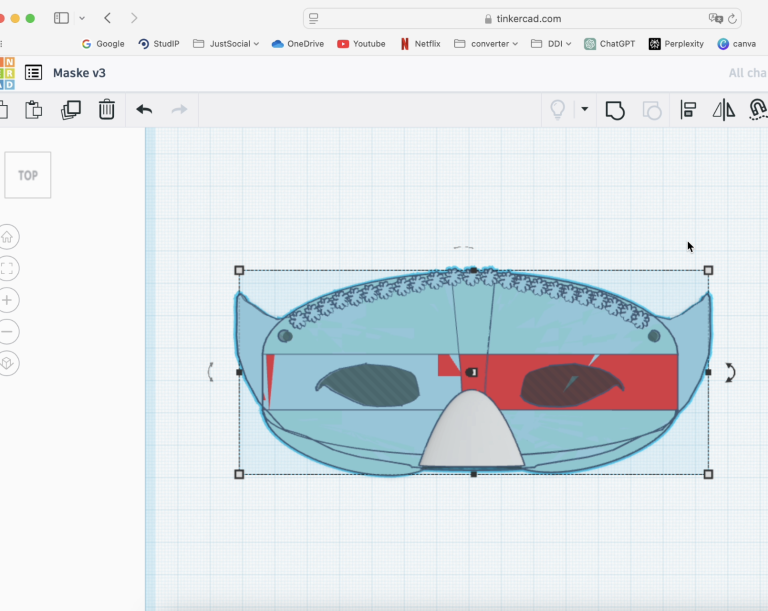Reset to home view
This screenshot has width=768, height=611.
(8, 237)
